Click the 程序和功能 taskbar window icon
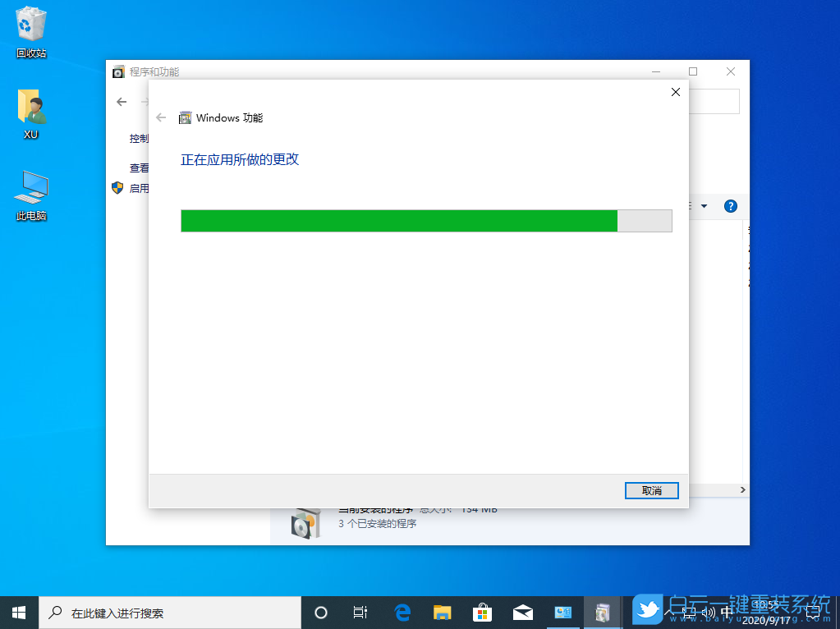Viewport: 840px width, 629px height. 603,612
